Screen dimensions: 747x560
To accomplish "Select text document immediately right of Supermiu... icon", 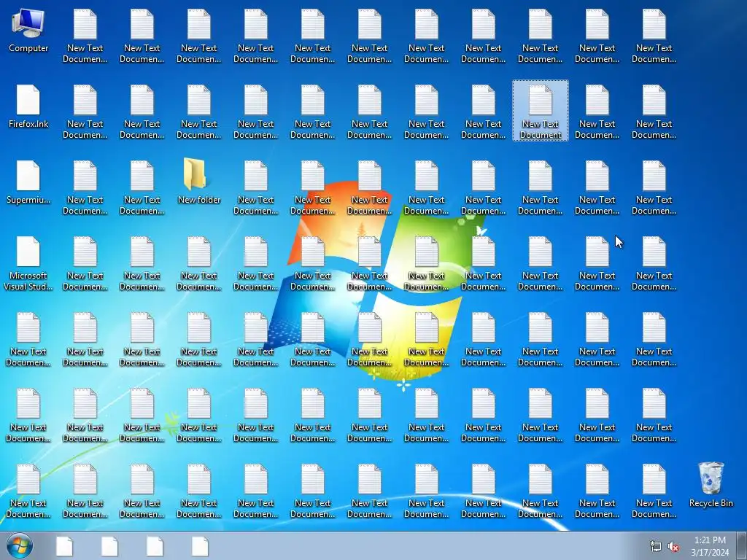I will point(85,187).
